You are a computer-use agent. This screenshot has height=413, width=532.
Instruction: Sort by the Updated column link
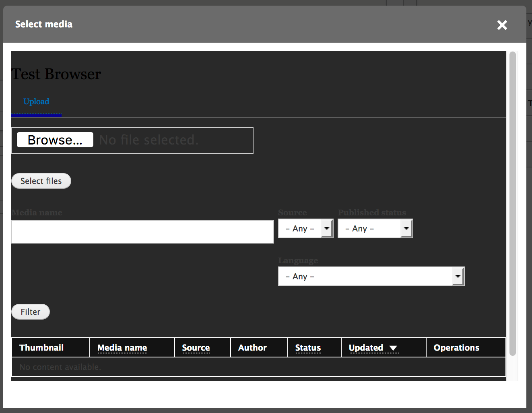pyautogui.click(x=366, y=348)
